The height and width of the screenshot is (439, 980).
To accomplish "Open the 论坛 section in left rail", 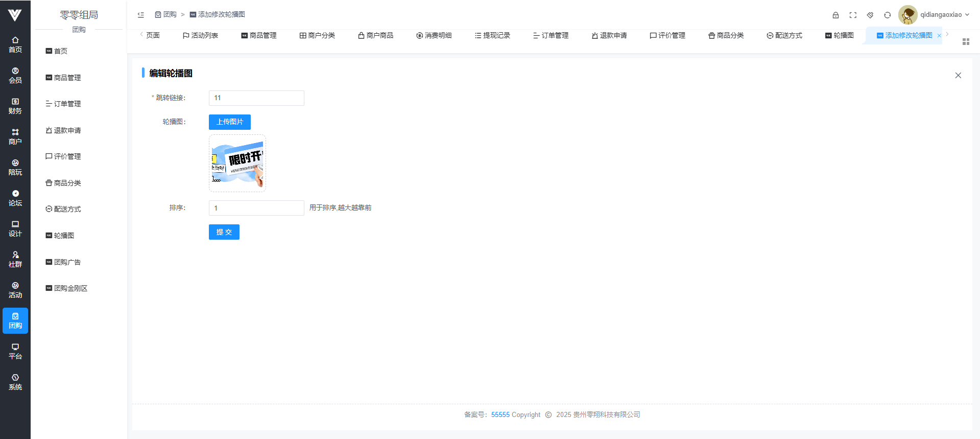I will click(x=15, y=198).
